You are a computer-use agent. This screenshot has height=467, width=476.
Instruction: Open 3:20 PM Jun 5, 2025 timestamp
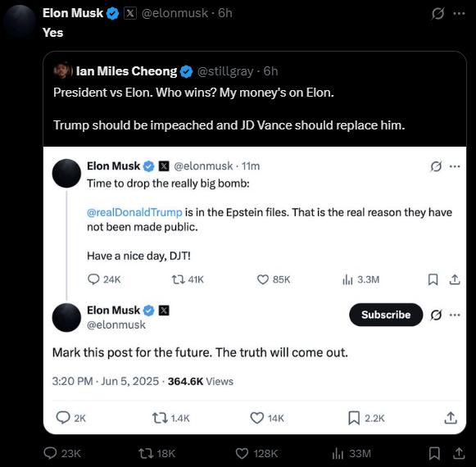pos(106,381)
